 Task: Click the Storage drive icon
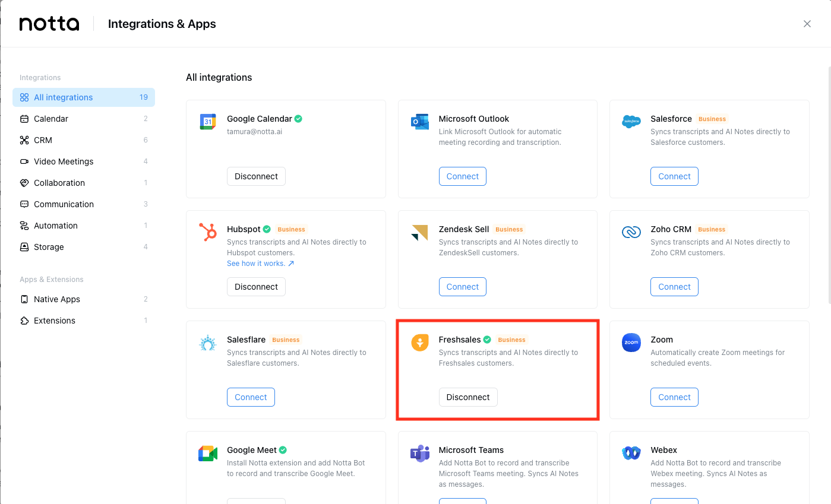[x=24, y=247]
